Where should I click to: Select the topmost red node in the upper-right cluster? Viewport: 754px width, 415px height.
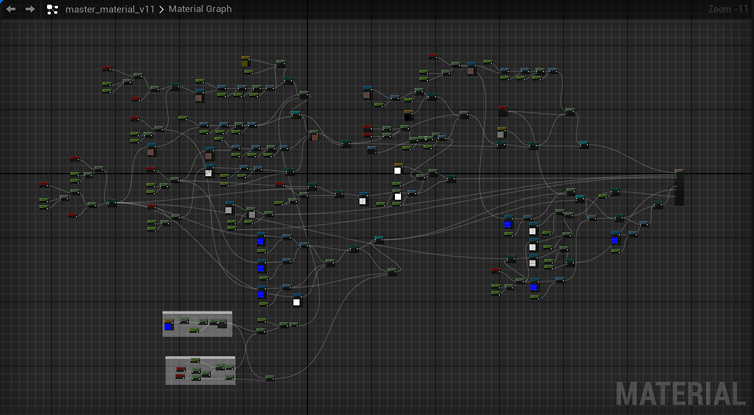[432, 57]
